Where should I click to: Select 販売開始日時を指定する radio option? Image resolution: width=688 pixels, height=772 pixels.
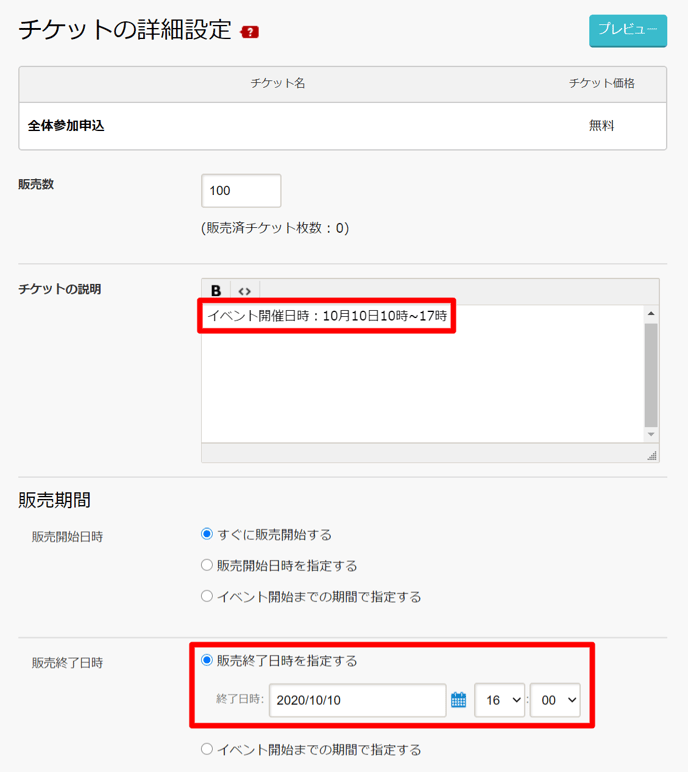207,565
